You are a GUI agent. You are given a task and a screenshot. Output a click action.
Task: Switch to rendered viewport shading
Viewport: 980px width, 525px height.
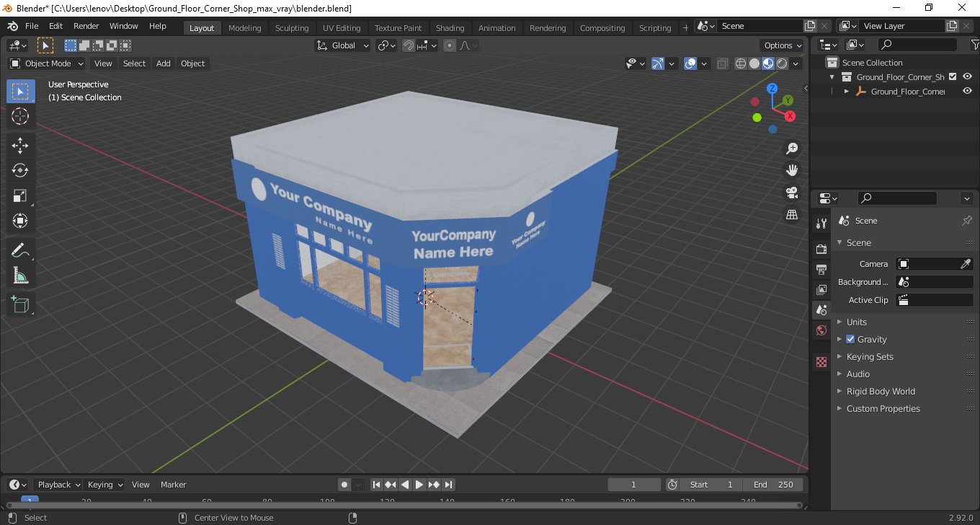[x=782, y=63]
